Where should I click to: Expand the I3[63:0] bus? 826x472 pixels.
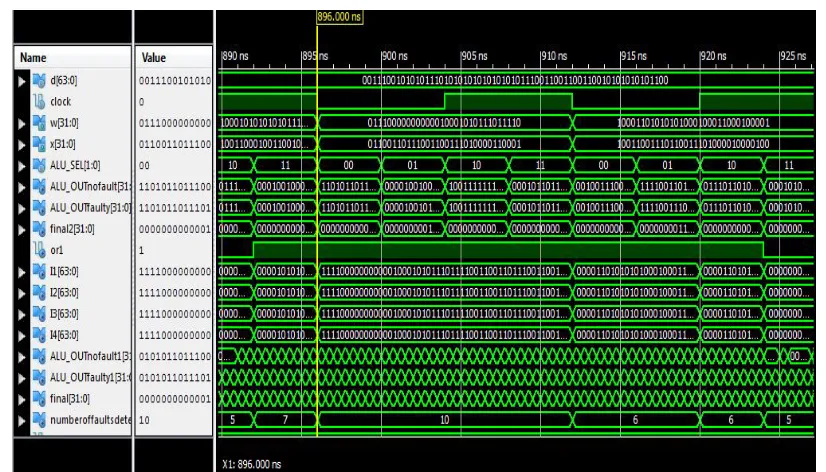coord(22,314)
